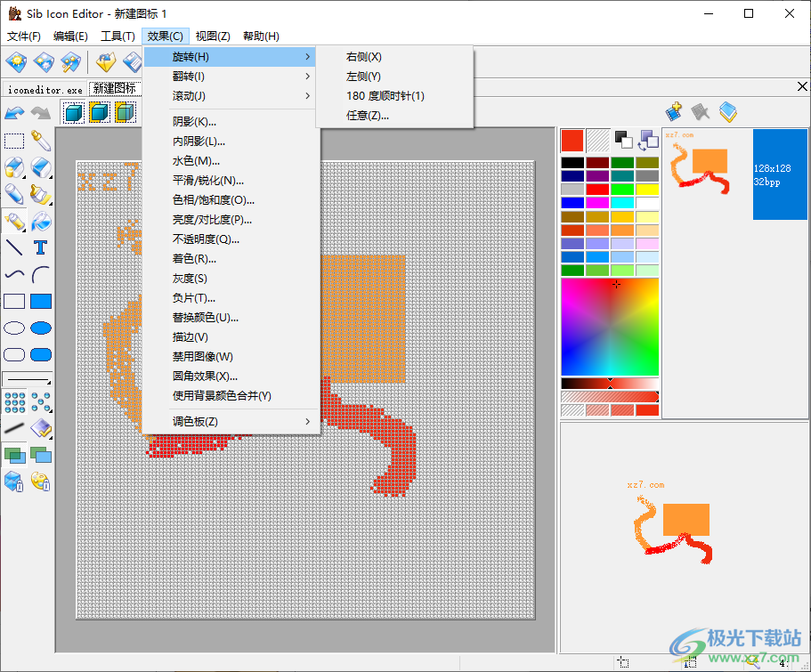
Task: Toggle the third transparent cube selection mode
Action: click(x=125, y=112)
